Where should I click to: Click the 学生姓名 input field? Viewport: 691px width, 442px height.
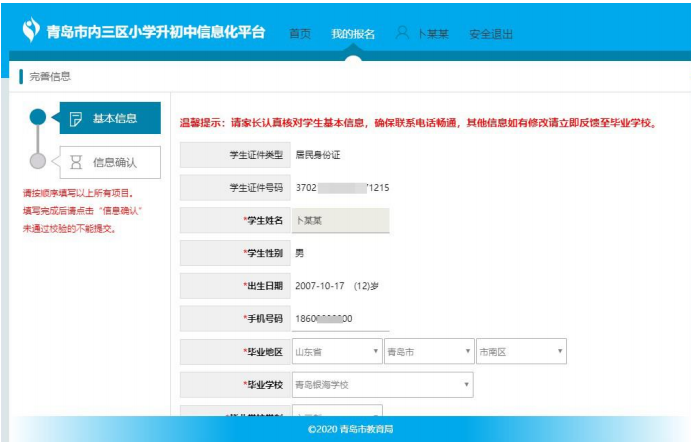[340, 220]
